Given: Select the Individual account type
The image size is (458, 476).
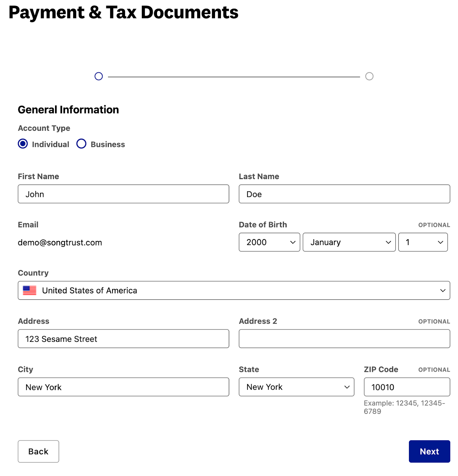Looking at the screenshot, I should [23, 144].
